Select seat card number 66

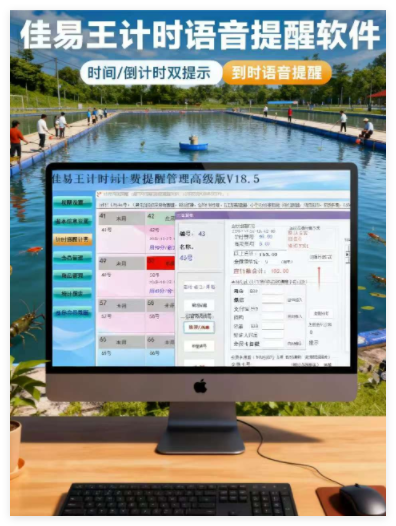tap(160, 350)
